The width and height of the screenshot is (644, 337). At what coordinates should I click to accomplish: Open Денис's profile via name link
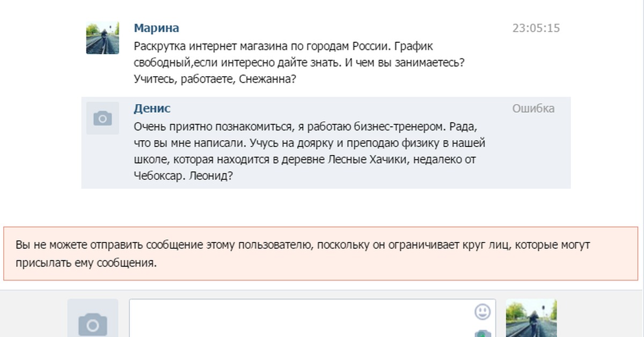point(152,108)
